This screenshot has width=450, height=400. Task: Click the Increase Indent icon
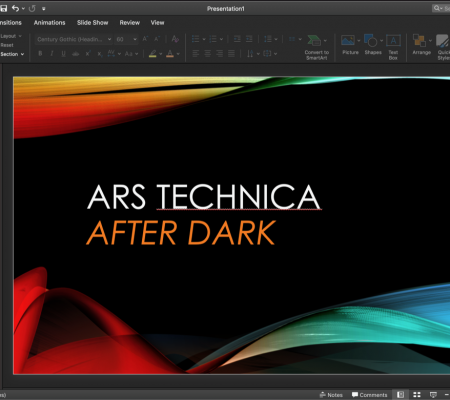249,39
